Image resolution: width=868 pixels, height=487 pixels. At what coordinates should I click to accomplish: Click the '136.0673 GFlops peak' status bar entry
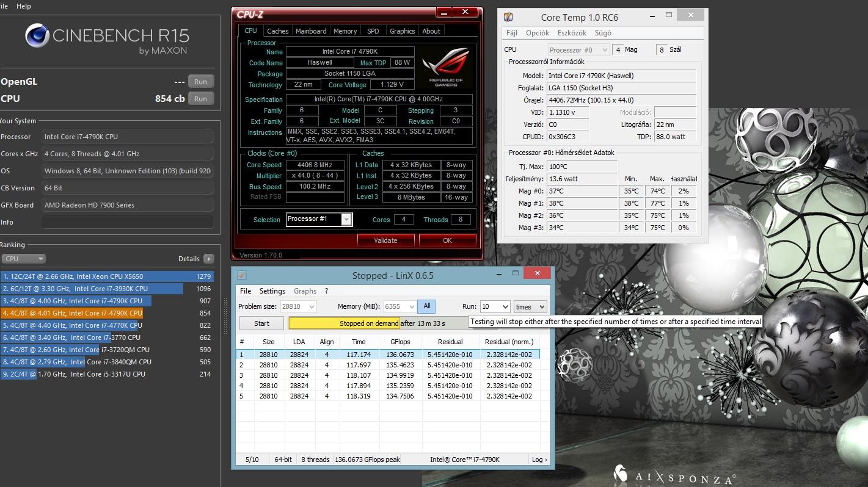point(367,460)
